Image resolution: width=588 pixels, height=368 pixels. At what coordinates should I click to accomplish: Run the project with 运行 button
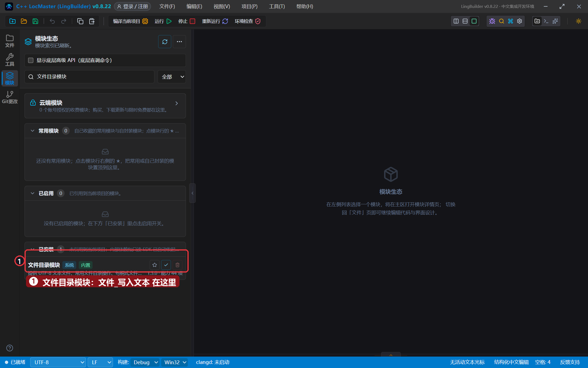click(x=163, y=21)
